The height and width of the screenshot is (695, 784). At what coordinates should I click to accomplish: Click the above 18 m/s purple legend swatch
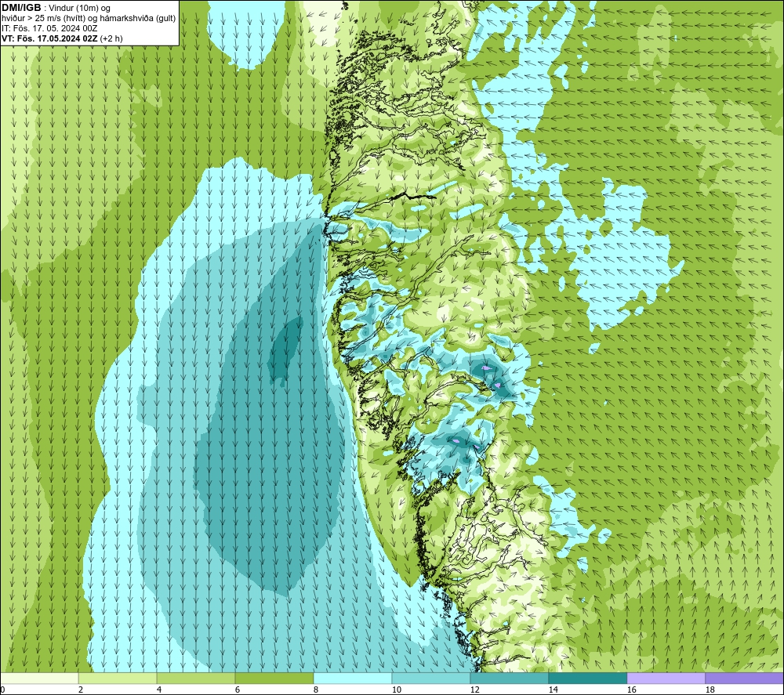(x=745, y=679)
